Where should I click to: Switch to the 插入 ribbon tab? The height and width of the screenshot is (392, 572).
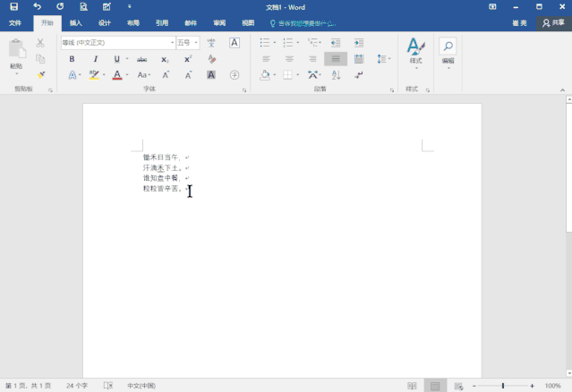(76, 23)
